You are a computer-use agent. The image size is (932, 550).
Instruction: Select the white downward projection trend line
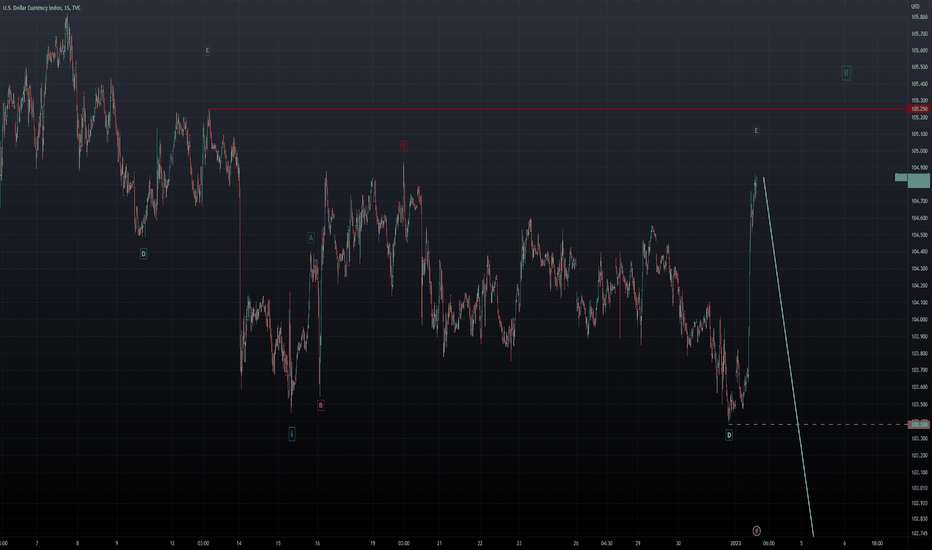pos(788,357)
